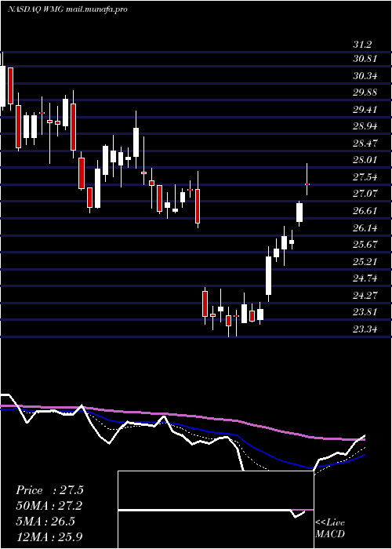Click the 50MA : 27.2 readout
The image size is (392, 549).
tap(49, 506)
